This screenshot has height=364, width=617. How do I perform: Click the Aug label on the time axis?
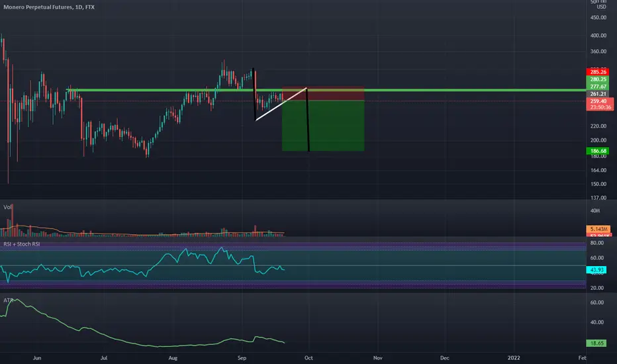[x=173, y=357]
